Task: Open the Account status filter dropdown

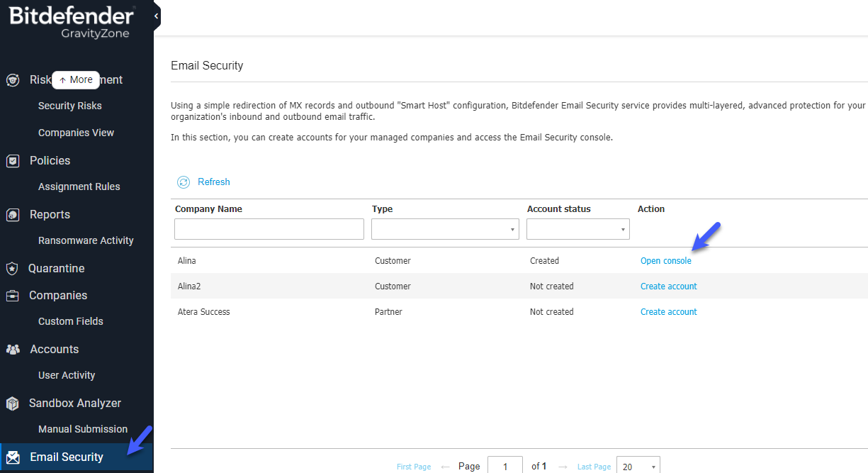Action: 578,229
